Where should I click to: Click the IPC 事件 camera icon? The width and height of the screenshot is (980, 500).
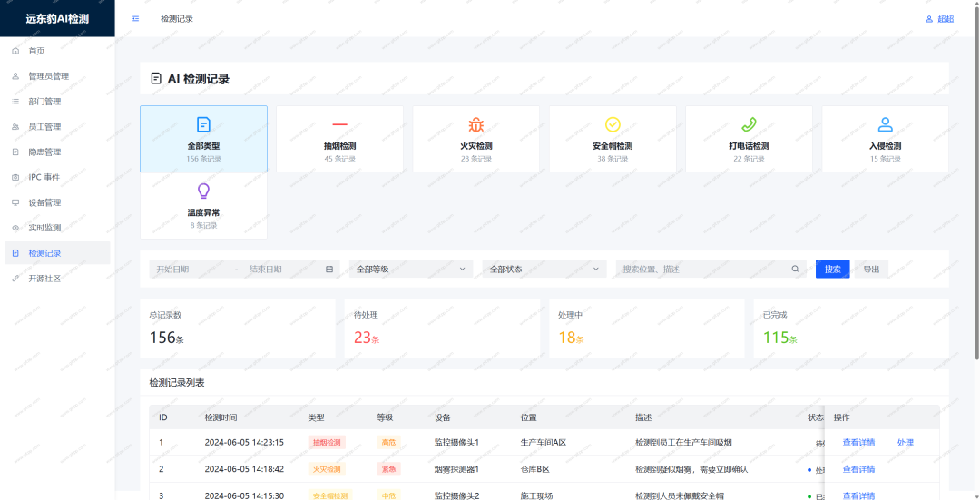pos(15,178)
